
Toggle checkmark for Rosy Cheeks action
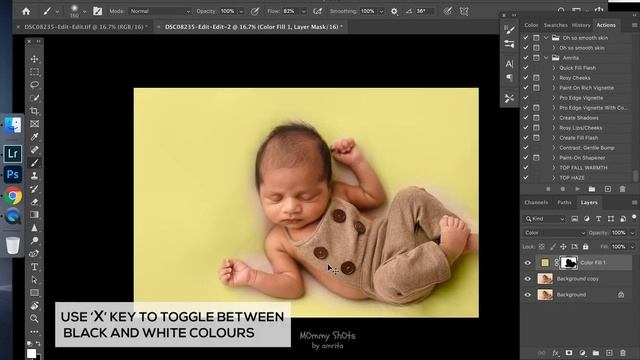click(526, 78)
